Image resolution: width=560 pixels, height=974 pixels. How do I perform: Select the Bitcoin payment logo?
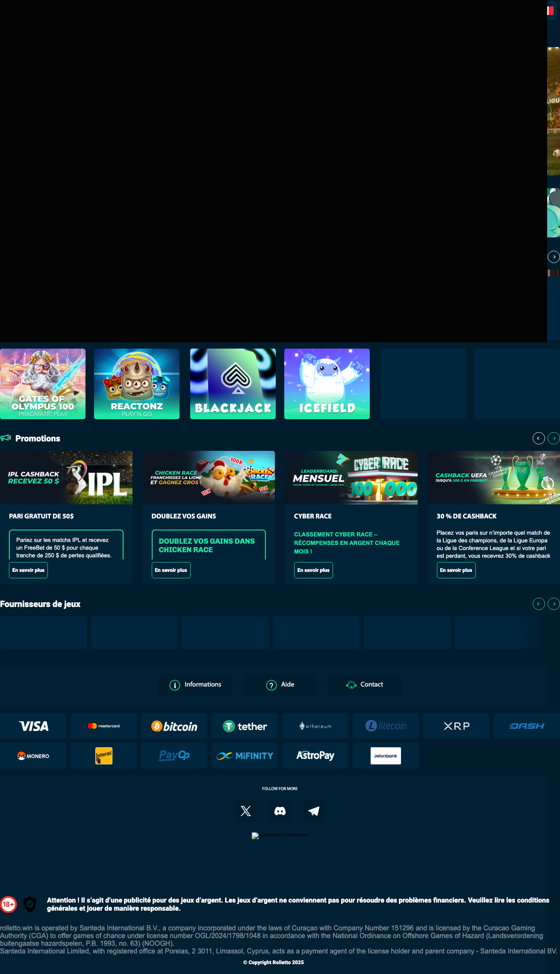[174, 726]
